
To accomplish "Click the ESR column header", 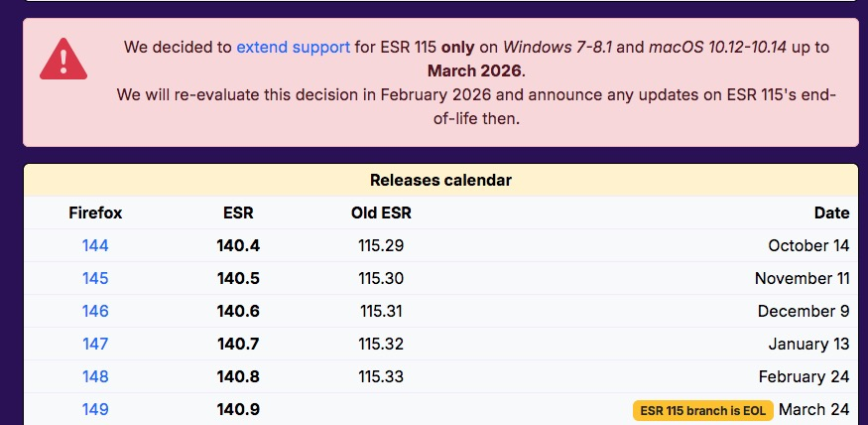I will pyautogui.click(x=238, y=212).
